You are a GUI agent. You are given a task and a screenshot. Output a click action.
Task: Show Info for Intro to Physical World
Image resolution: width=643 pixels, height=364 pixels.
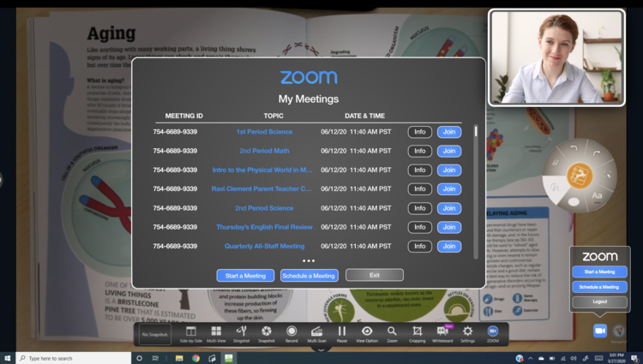pos(420,170)
